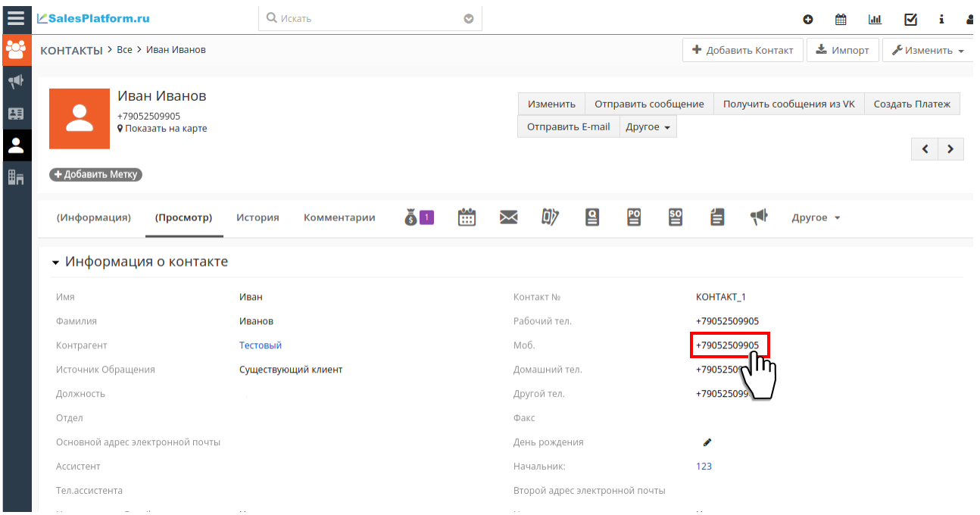
Task: Expand the Другое dropdown in tab row
Action: point(816,217)
